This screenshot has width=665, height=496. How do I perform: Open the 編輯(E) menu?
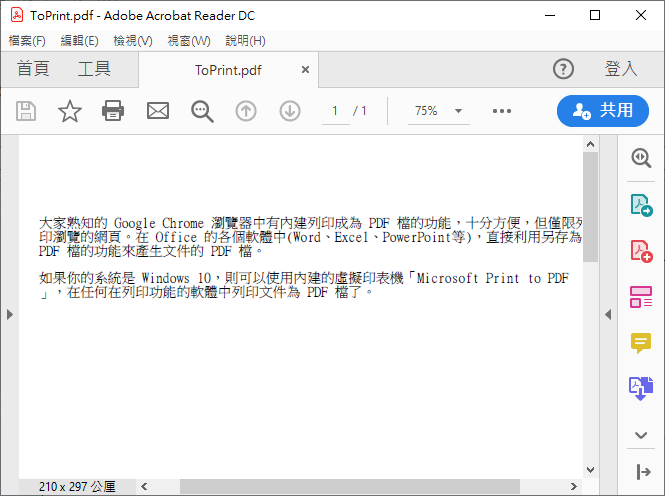click(x=79, y=41)
